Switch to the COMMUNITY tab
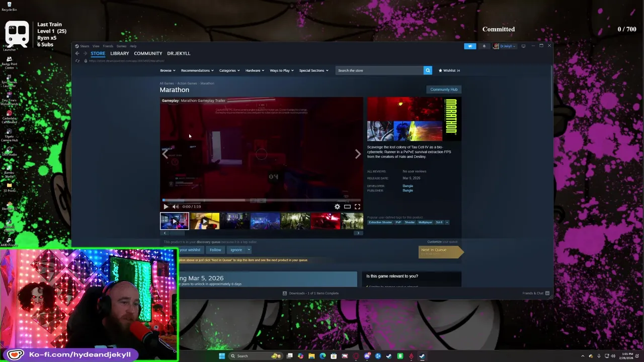 coord(148,53)
